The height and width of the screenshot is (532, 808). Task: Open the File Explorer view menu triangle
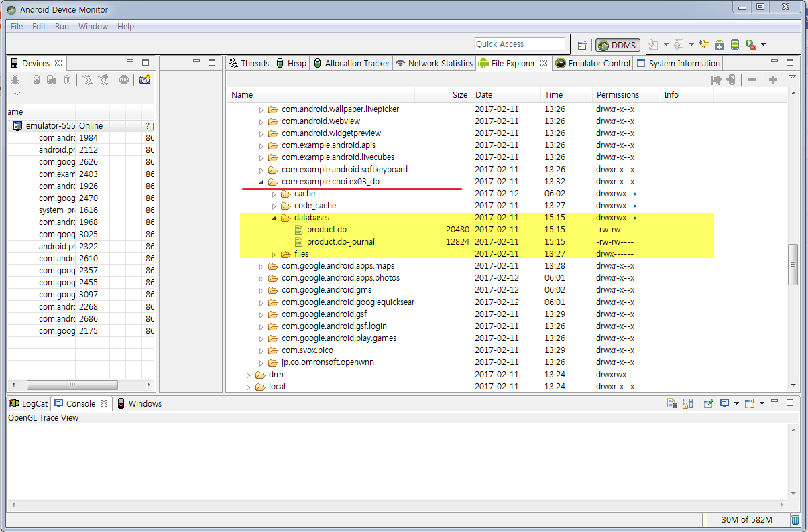point(792,77)
